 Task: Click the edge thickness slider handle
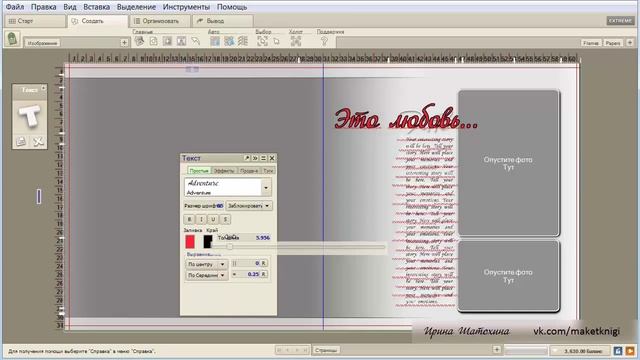click(229, 247)
